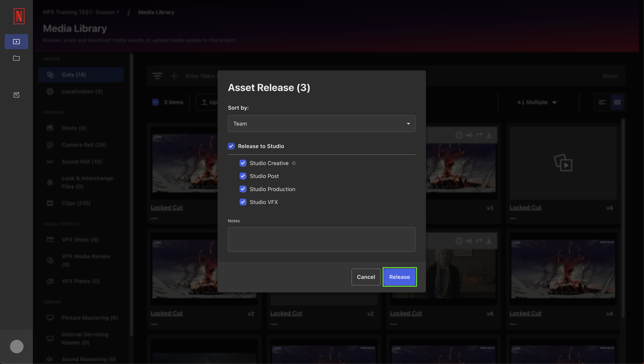The height and width of the screenshot is (364, 644).
Task: Click download icon on v3 cut card
Action: [x=489, y=135]
